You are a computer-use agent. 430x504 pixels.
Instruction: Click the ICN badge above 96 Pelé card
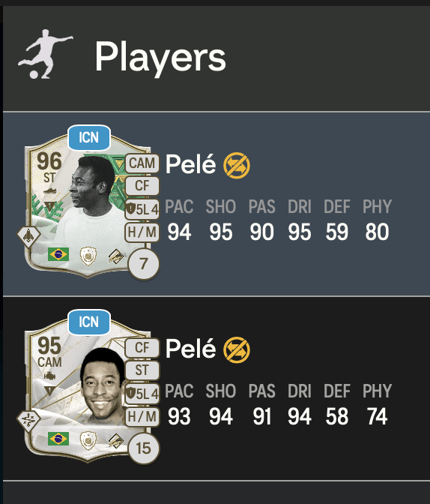89,138
